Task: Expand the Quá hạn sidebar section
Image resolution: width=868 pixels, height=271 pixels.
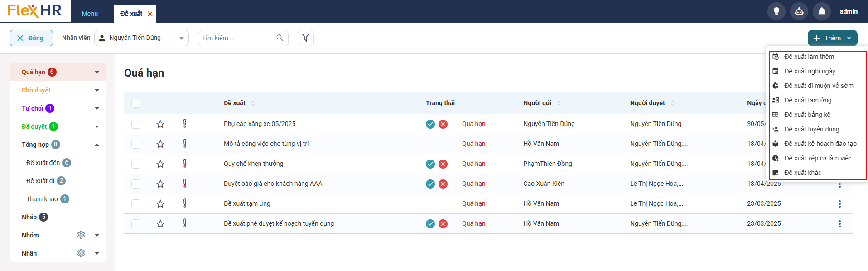Action: [97, 72]
